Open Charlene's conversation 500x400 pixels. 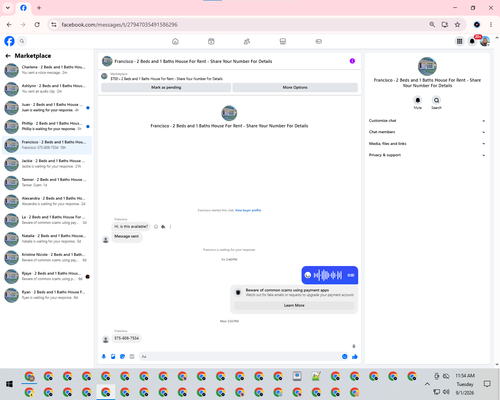pos(47,70)
